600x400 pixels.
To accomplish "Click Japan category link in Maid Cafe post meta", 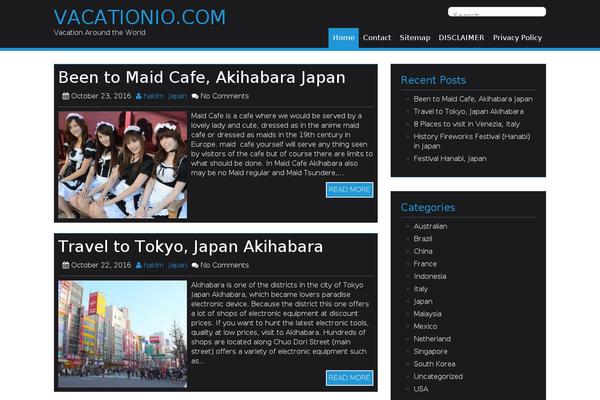I will coord(178,96).
